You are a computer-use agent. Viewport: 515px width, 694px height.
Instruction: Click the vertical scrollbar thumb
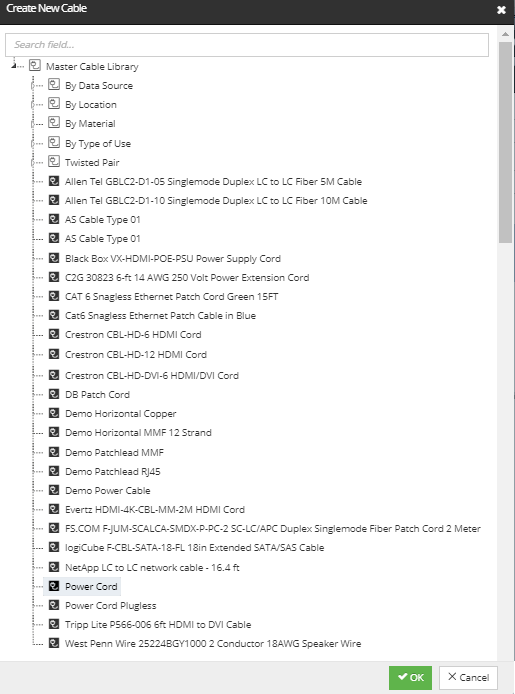[505, 143]
